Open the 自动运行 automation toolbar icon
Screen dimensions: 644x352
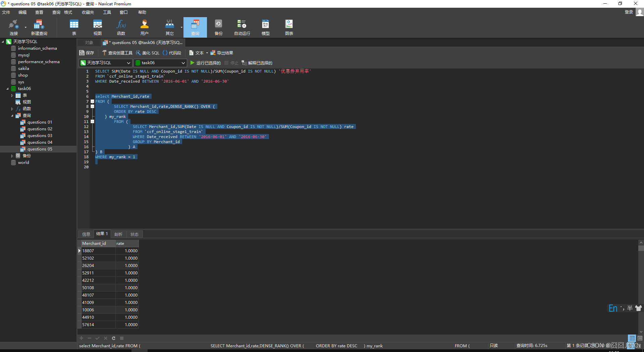(x=242, y=27)
